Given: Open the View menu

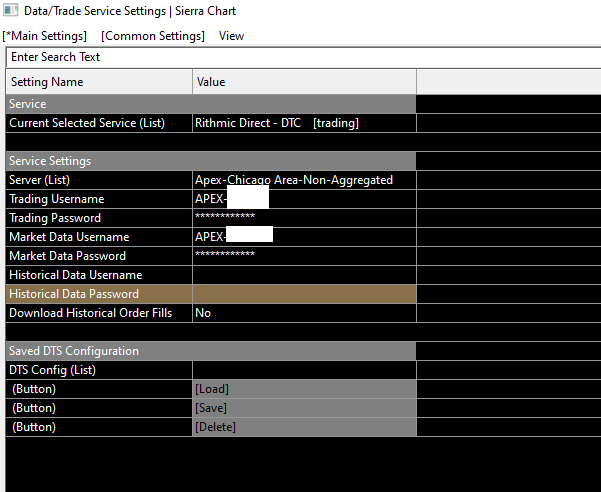Looking at the screenshot, I should [232, 36].
